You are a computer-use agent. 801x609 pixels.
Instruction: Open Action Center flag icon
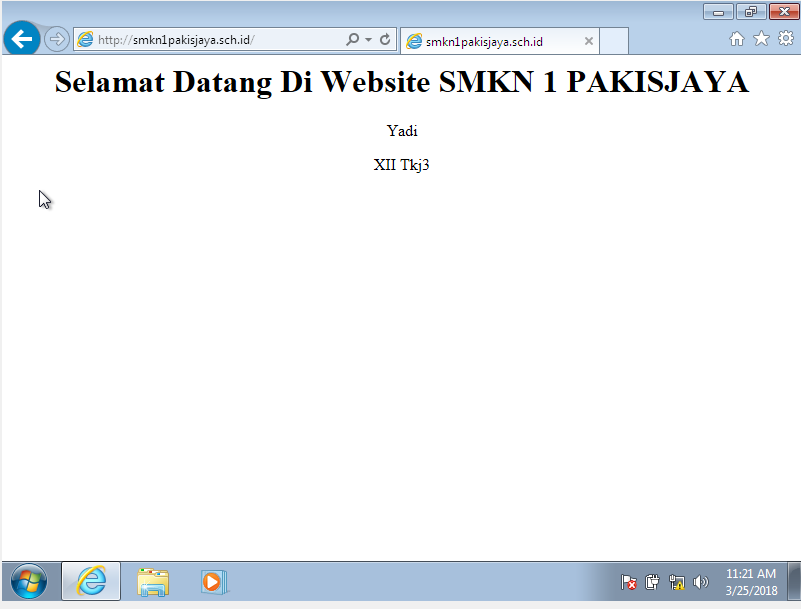pyautogui.click(x=628, y=582)
